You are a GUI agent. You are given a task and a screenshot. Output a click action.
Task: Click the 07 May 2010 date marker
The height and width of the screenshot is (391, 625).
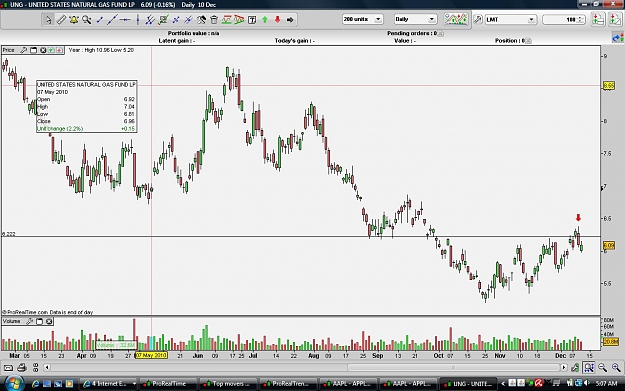click(x=151, y=355)
